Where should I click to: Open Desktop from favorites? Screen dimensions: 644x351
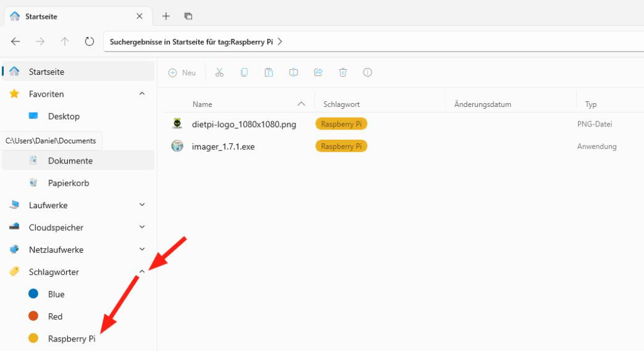pyautogui.click(x=78, y=116)
